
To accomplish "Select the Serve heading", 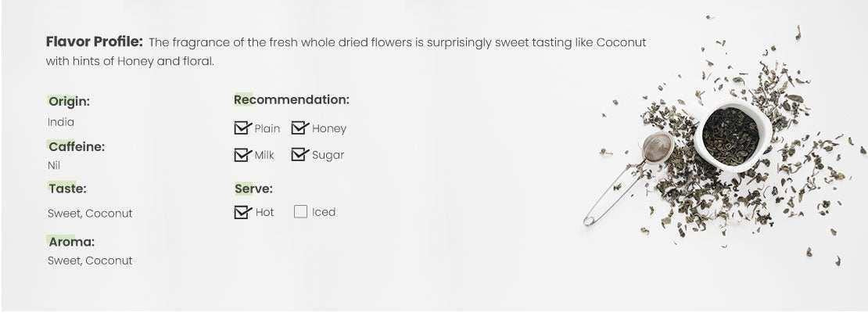I will pos(253,189).
